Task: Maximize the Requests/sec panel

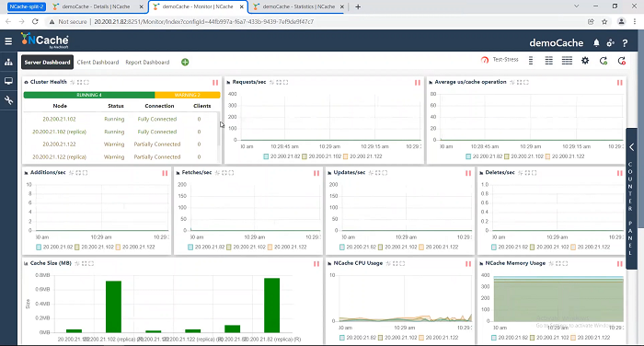Action: pos(285,82)
